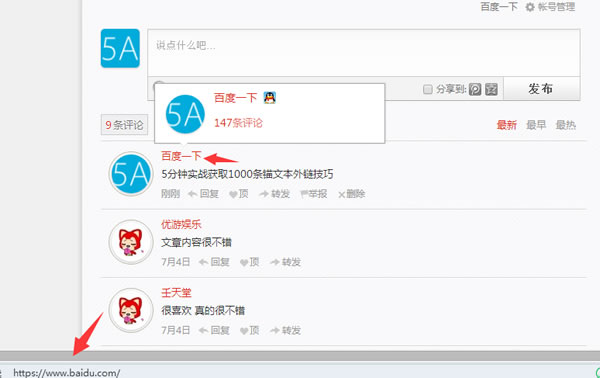The image size is (600, 378).
Task: Delete (删除) the 百度一下 comment
Action: 352,194
